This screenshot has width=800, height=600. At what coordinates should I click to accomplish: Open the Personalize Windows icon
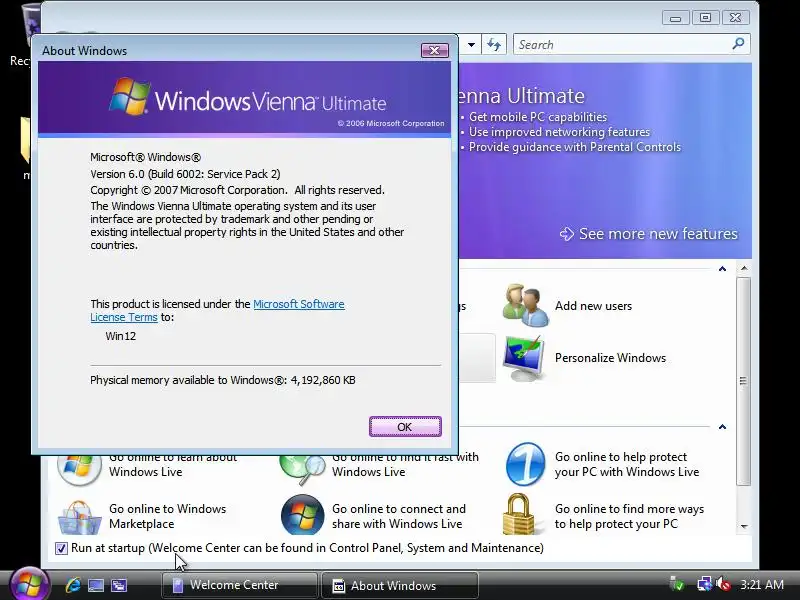click(x=523, y=358)
